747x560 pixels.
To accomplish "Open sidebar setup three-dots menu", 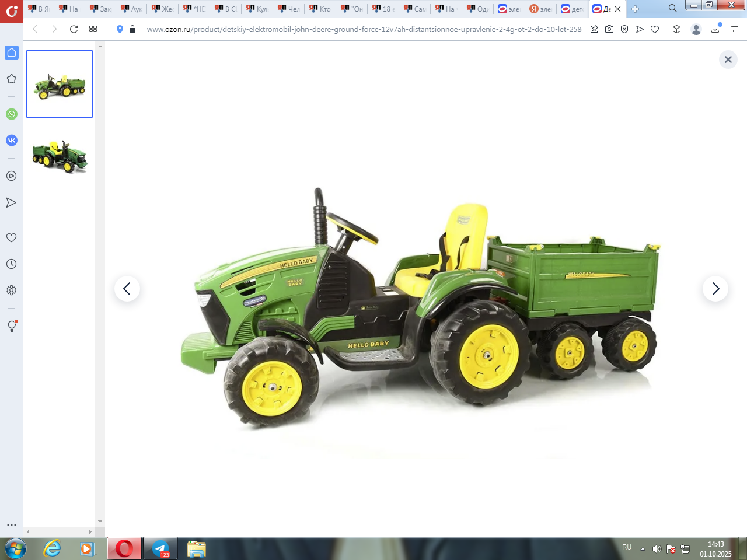I will point(12,525).
